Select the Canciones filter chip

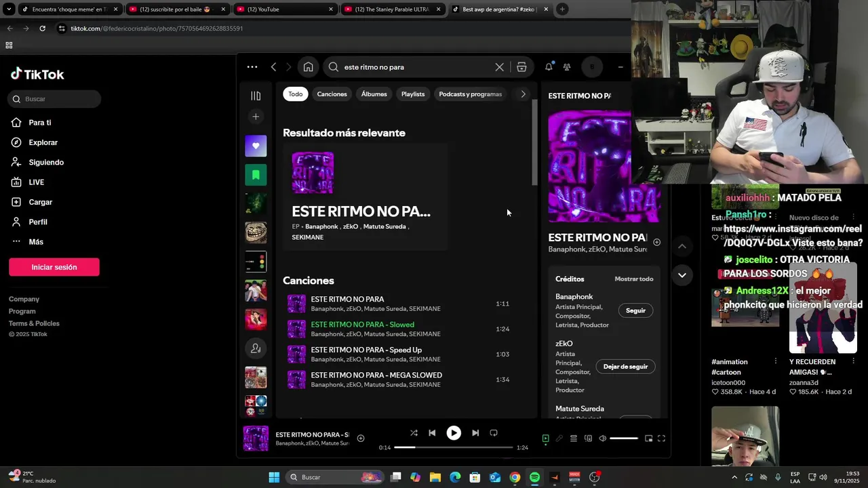(332, 94)
